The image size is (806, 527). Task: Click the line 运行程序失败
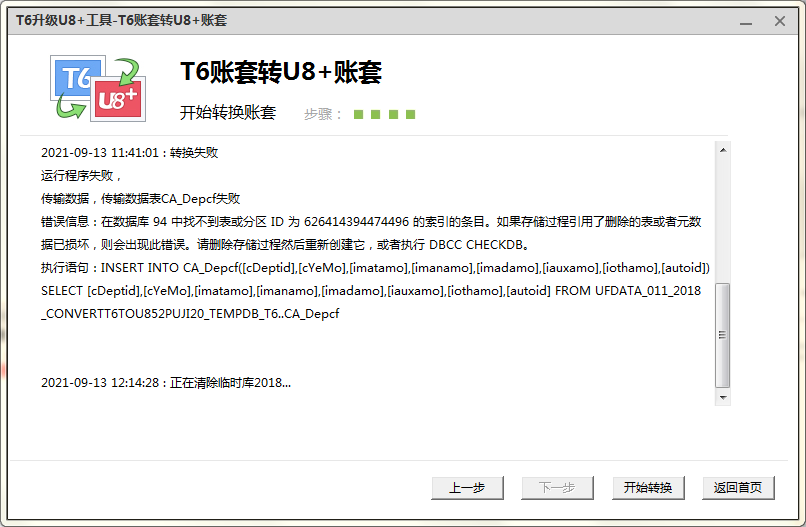(81, 176)
